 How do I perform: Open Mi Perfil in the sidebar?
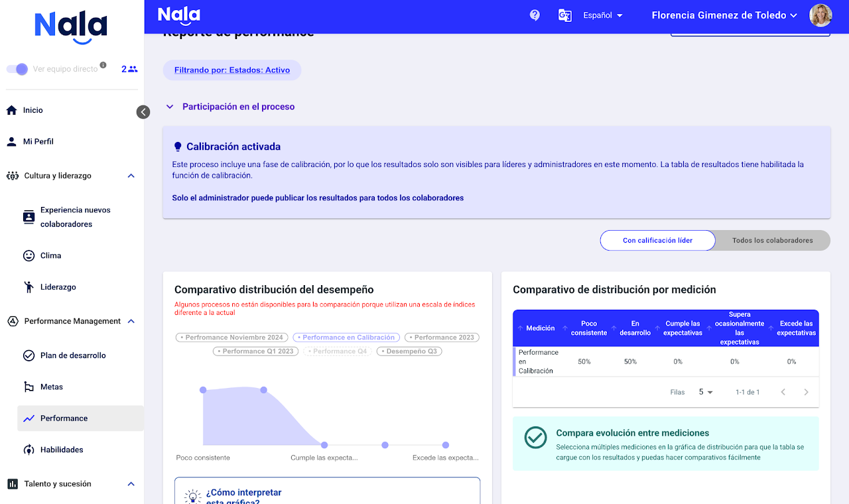click(x=38, y=141)
